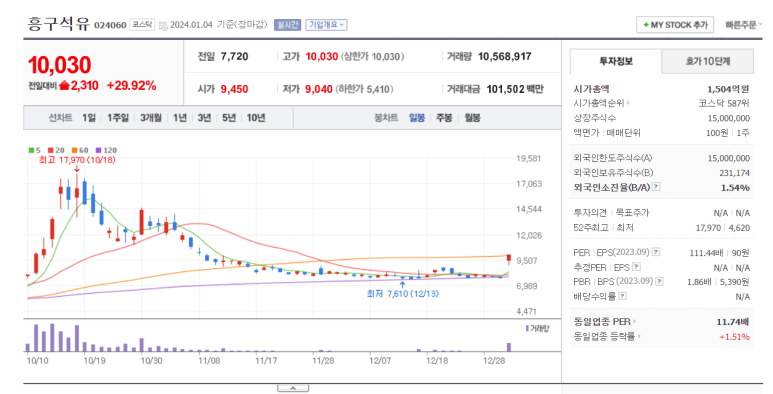
Task: Click the 52주 17,970 | 4,620 value
Action: pos(723,228)
